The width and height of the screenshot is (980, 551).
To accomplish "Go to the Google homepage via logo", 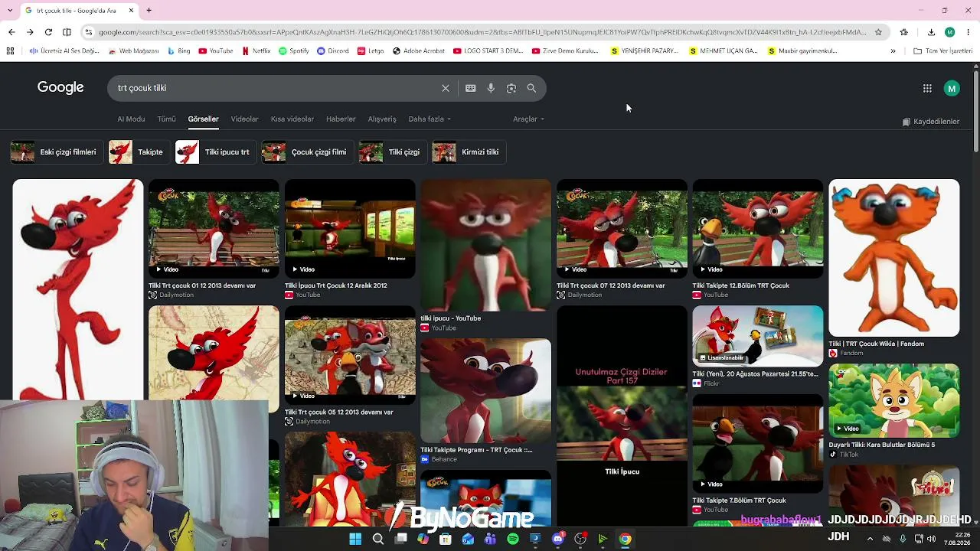I will [x=60, y=88].
